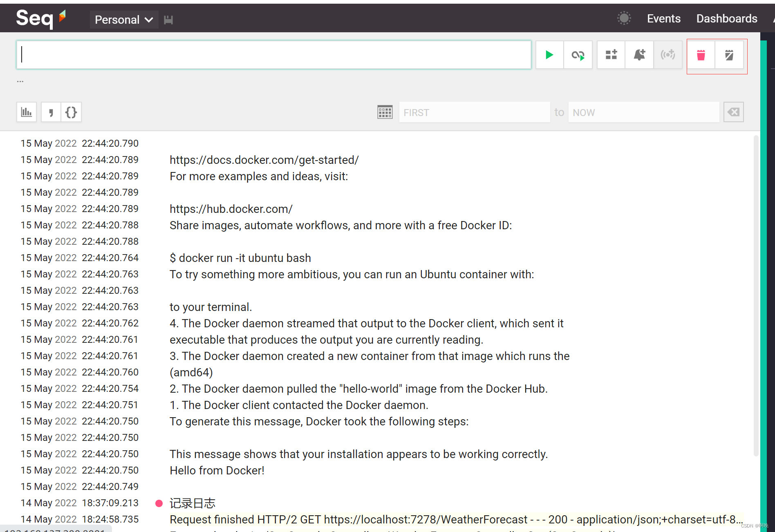Screen dimensions: 775x532
Task: Select the '记录日志' event
Action: (192, 503)
